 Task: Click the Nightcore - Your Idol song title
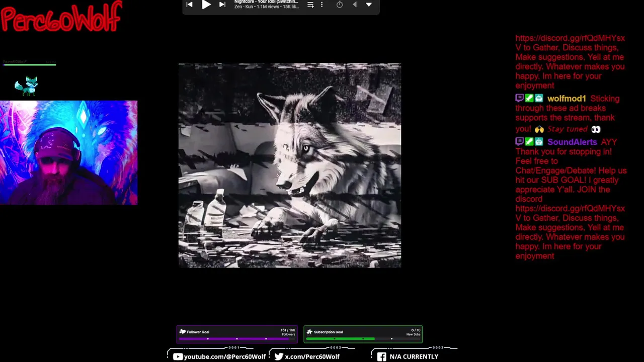pyautogui.click(x=266, y=2)
